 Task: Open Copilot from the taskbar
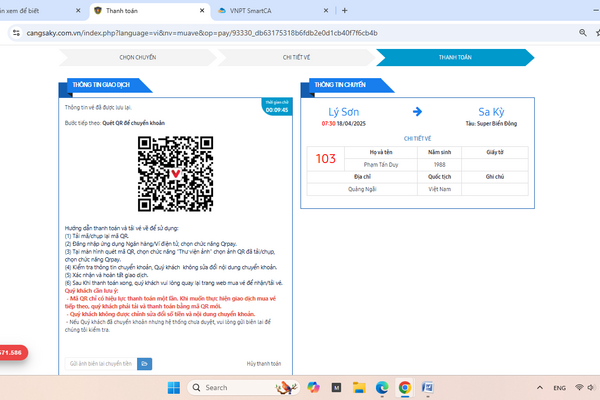pos(313,388)
